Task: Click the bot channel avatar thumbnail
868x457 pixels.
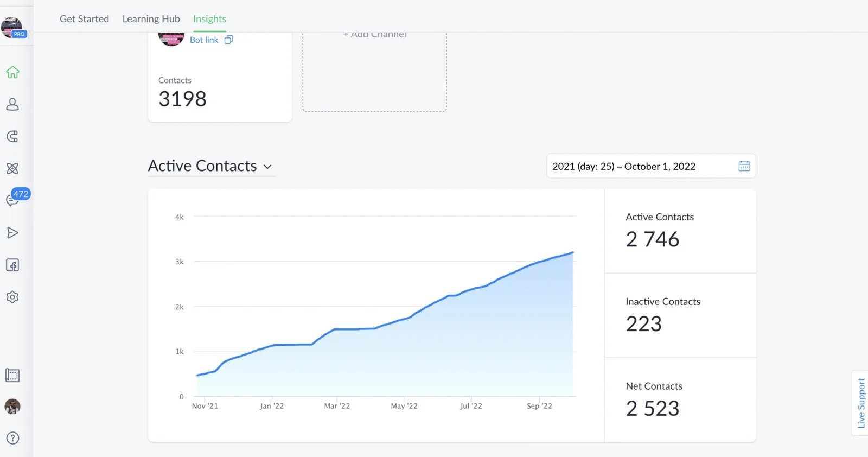Action: 171,39
